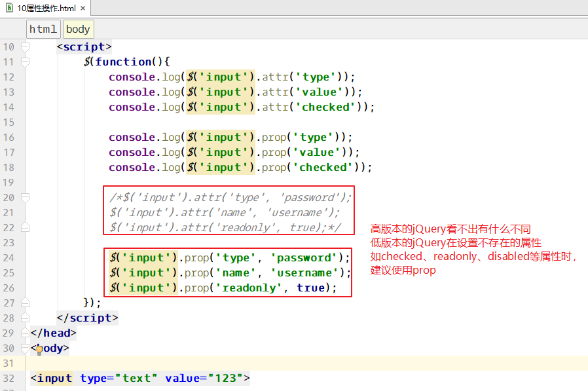Click attr('value') on line 13
Screen dimensions: 588x391
pos(308,92)
